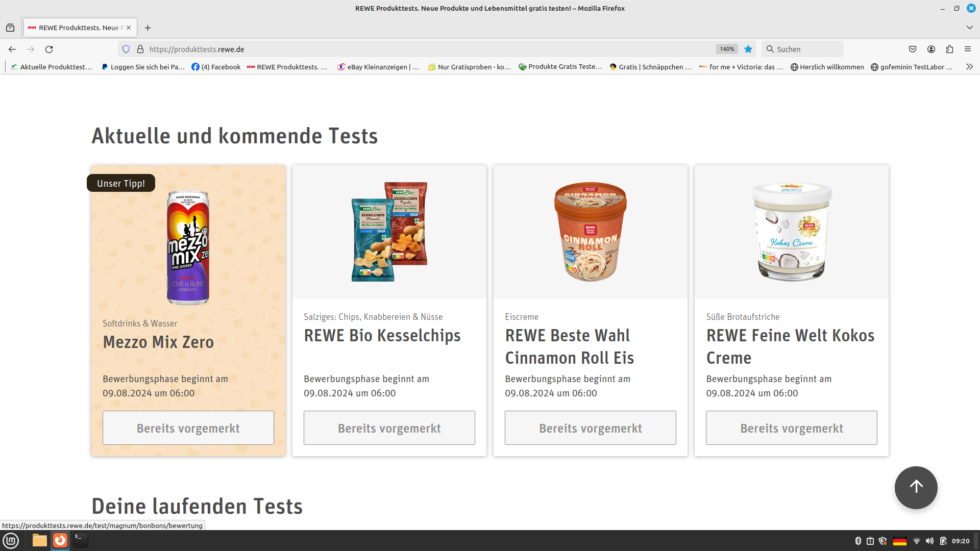Click the URL address field
Screen dimensions: 980x551
click(x=429, y=49)
